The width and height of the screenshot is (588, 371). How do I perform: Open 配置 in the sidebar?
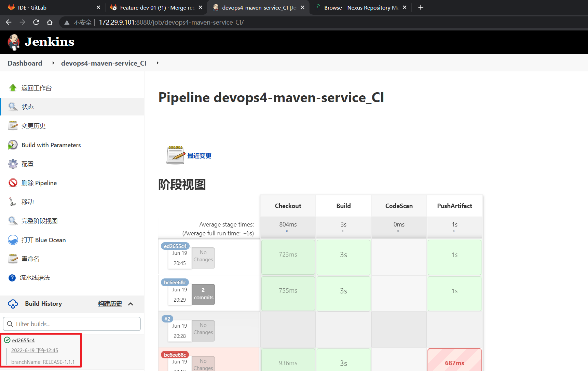coord(28,164)
